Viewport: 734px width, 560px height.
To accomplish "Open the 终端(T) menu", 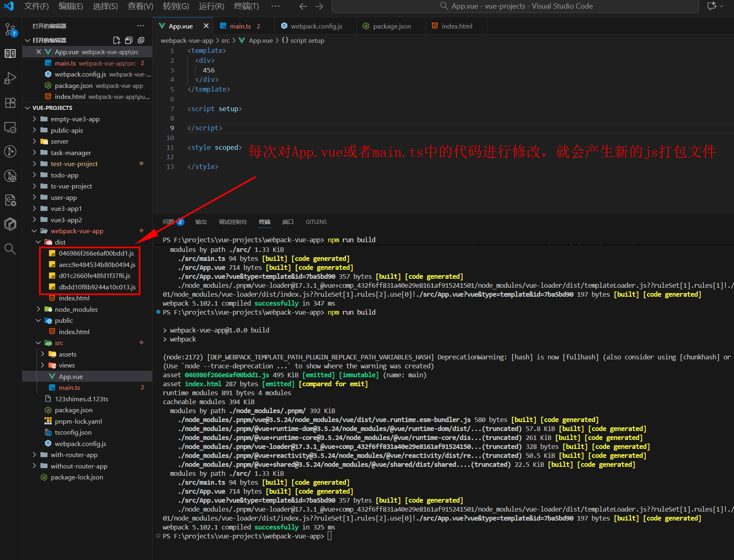I will click(246, 6).
